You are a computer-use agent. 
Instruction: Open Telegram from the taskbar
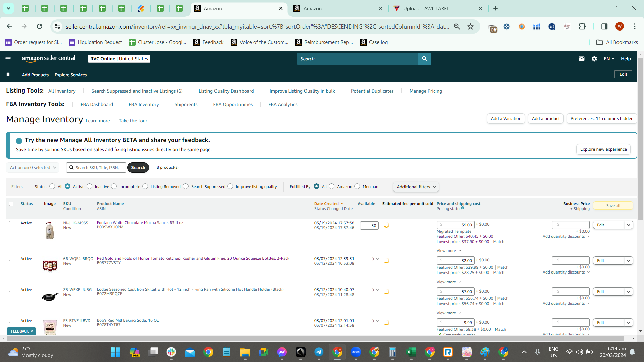coord(319,352)
